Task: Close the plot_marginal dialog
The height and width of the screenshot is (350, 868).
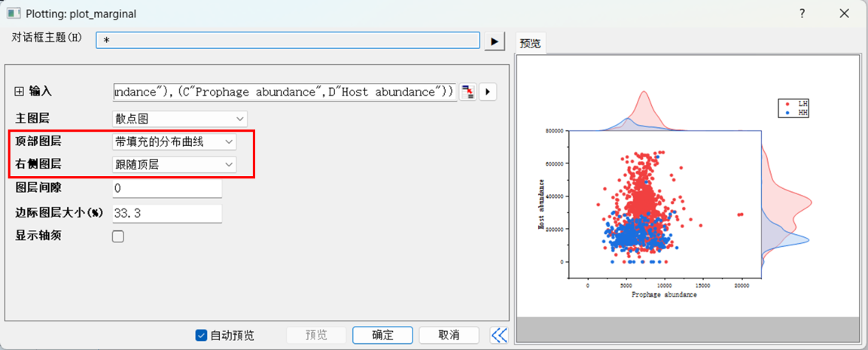Action: click(x=845, y=14)
